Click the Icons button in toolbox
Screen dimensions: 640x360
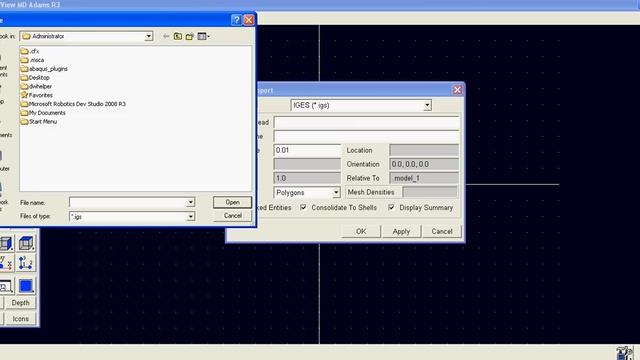20,319
